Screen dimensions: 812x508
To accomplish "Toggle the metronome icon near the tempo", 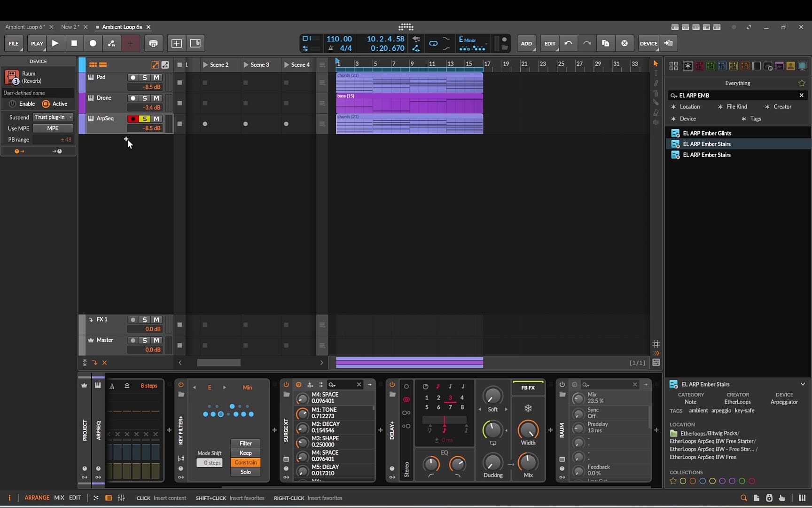I will [331, 48].
